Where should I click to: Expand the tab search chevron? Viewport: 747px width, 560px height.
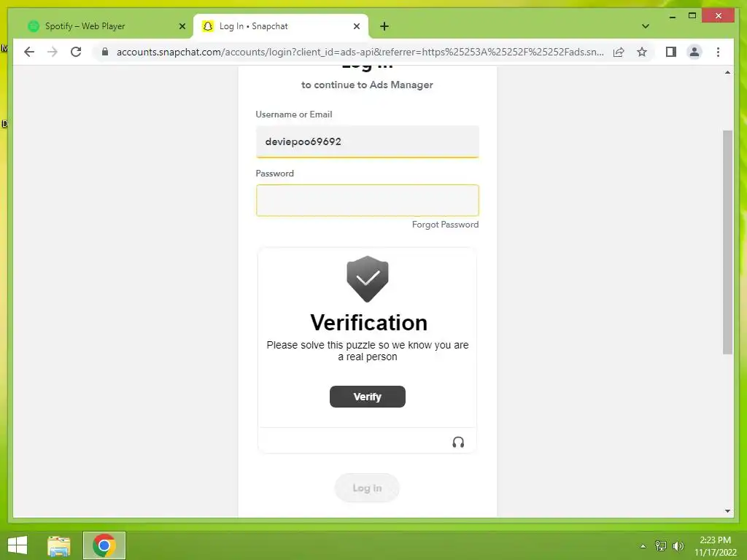[x=645, y=26]
